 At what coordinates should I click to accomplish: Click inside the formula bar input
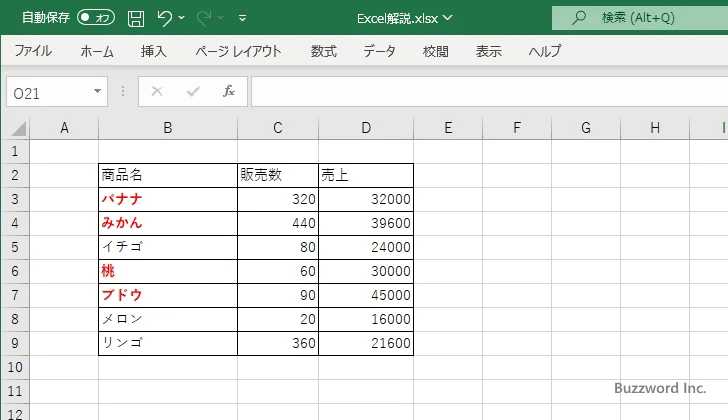(480, 92)
